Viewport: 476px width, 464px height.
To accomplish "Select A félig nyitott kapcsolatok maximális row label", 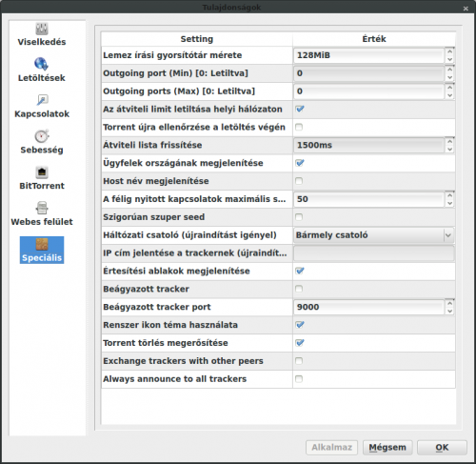I will [194, 199].
